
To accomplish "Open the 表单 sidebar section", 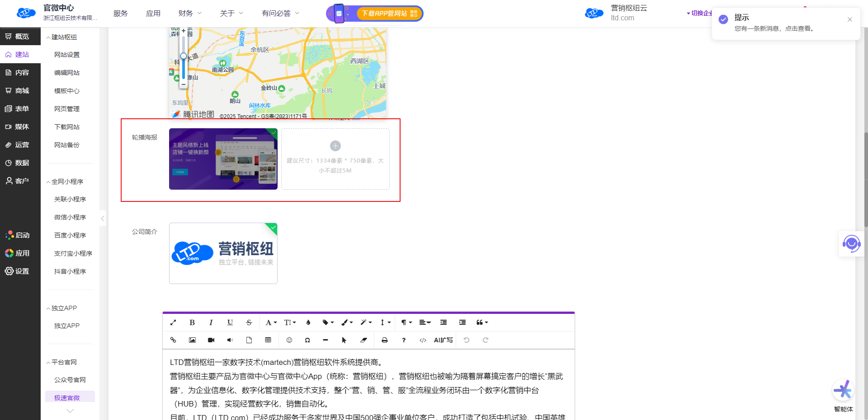I will [x=20, y=108].
